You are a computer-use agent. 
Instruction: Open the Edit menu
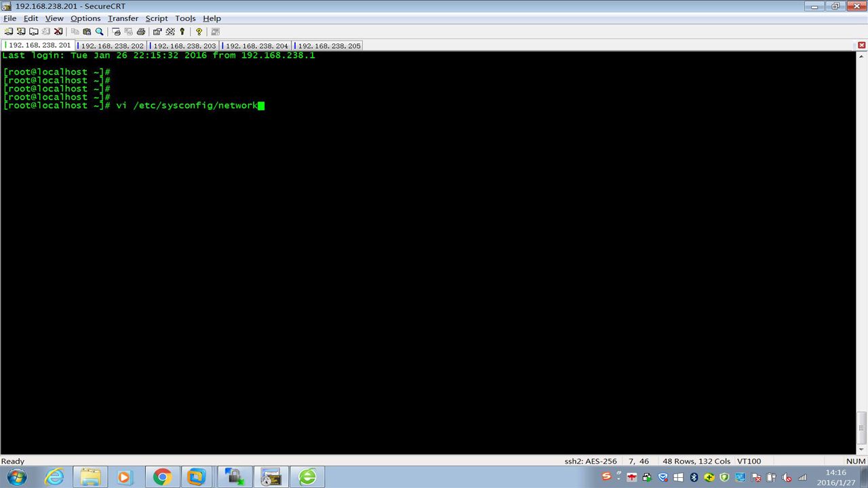point(31,18)
